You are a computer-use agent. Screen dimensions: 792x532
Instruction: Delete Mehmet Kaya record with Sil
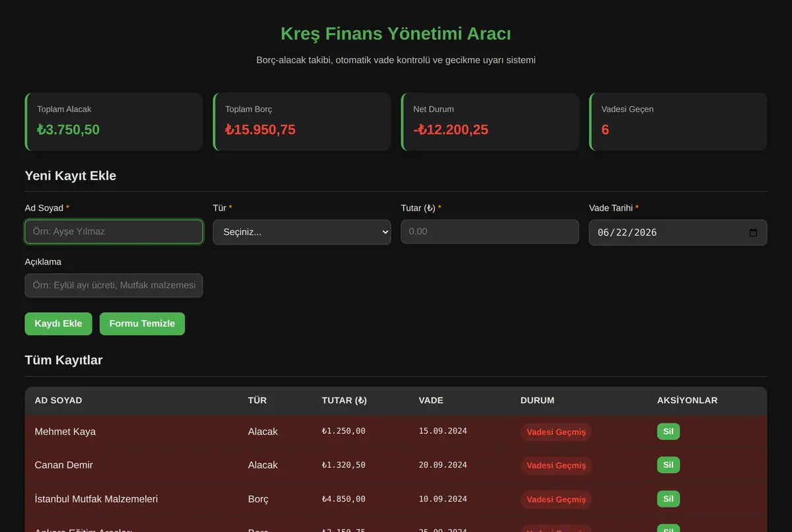click(668, 432)
